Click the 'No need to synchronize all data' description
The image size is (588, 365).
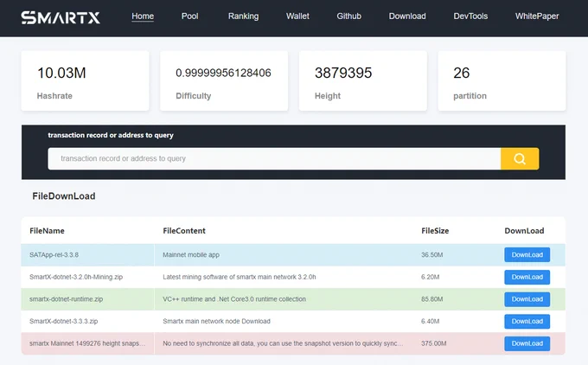(283, 343)
